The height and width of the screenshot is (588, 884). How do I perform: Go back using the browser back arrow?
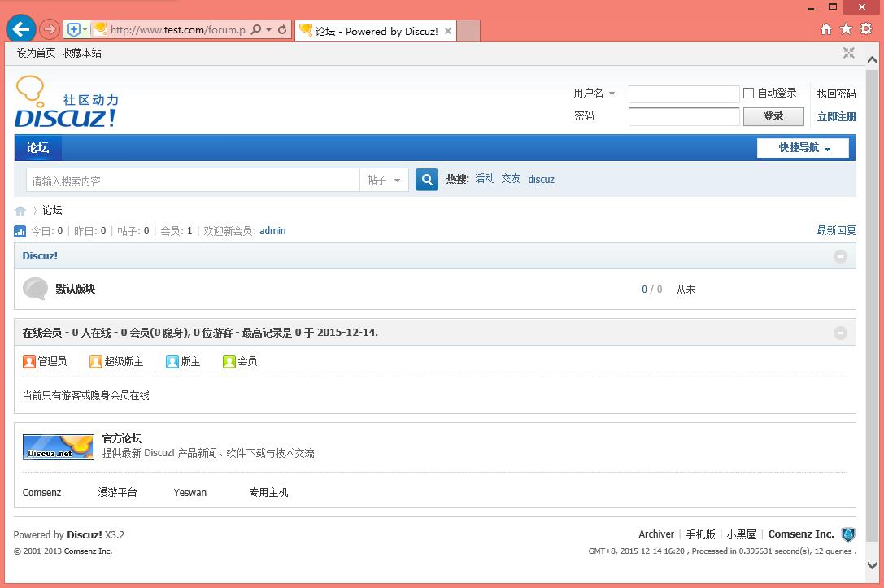click(21, 28)
